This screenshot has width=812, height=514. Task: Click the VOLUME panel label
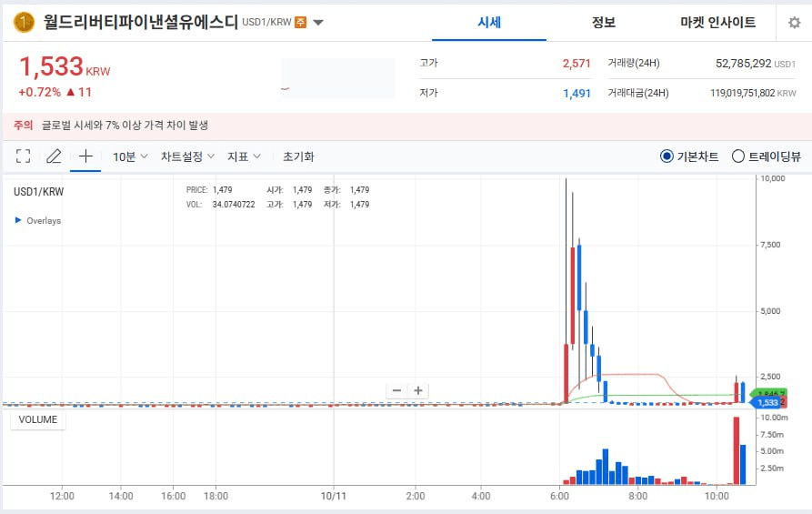tap(38, 419)
